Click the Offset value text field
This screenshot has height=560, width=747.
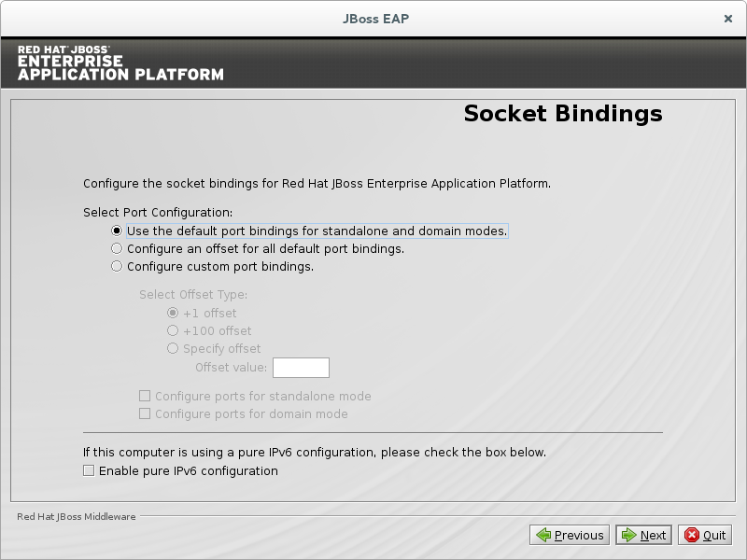point(301,368)
